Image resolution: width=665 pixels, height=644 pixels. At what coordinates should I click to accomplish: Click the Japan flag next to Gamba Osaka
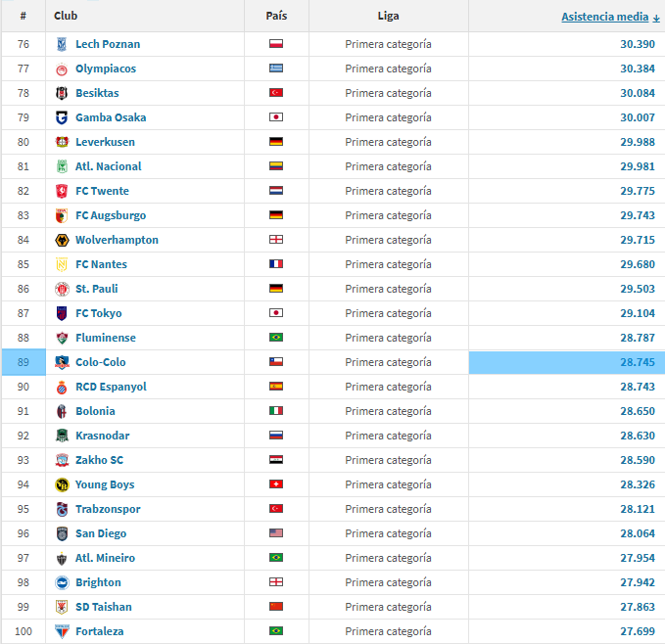click(x=276, y=117)
